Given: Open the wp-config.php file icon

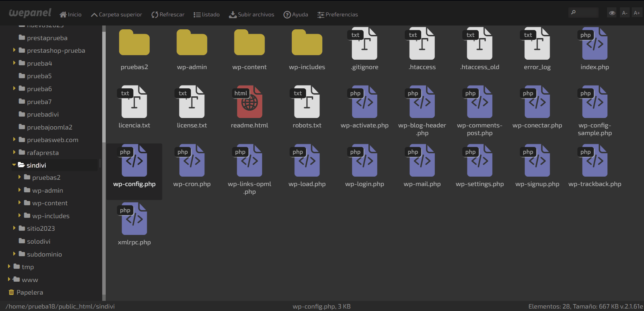Looking at the screenshot, I should pyautogui.click(x=134, y=161).
